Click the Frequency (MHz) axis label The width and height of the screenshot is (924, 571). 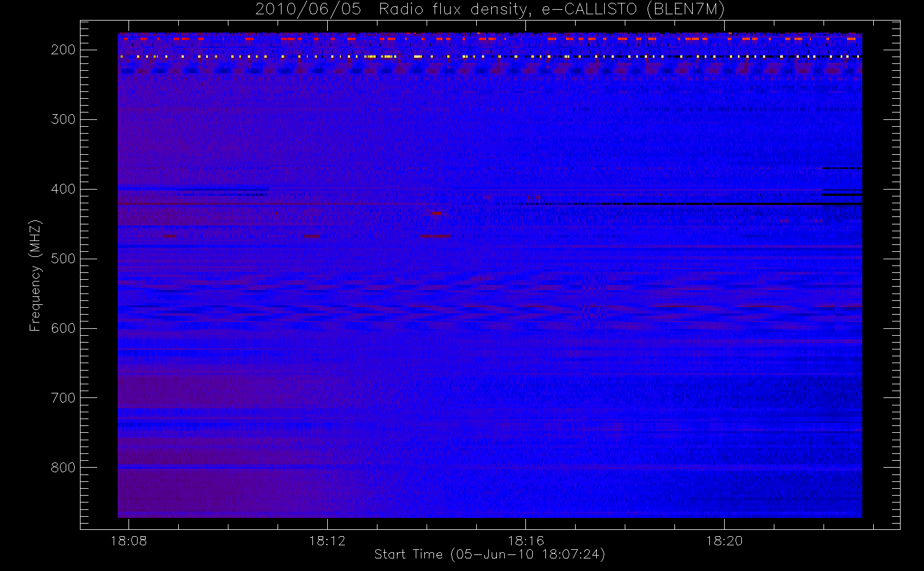(35, 275)
